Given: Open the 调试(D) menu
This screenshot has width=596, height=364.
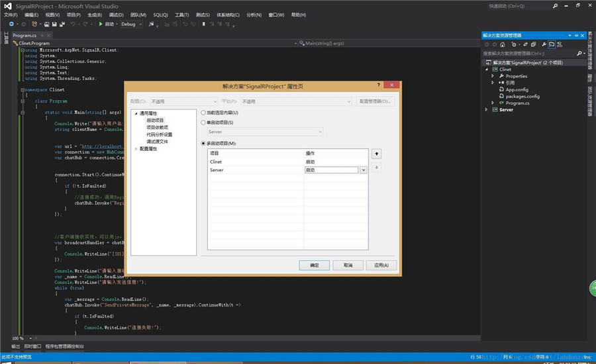Looking at the screenshot, I should (116, 15).
